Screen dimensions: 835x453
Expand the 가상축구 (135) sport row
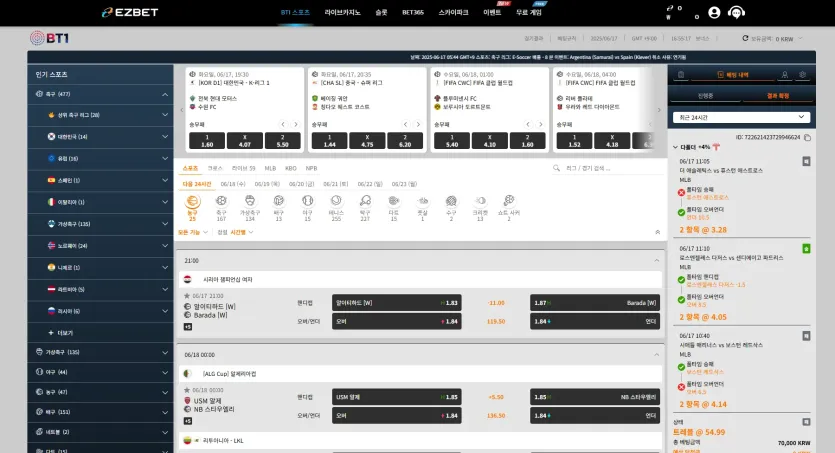click(100, 352)
